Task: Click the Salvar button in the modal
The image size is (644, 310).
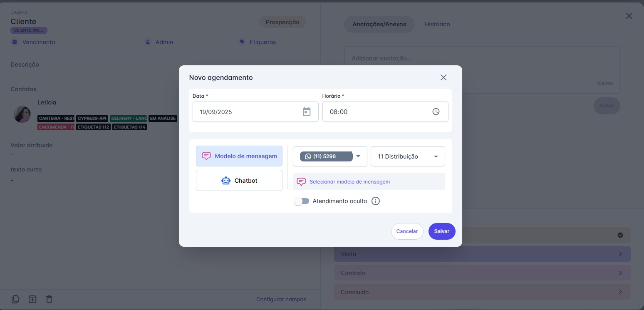Action: [442, 231]
